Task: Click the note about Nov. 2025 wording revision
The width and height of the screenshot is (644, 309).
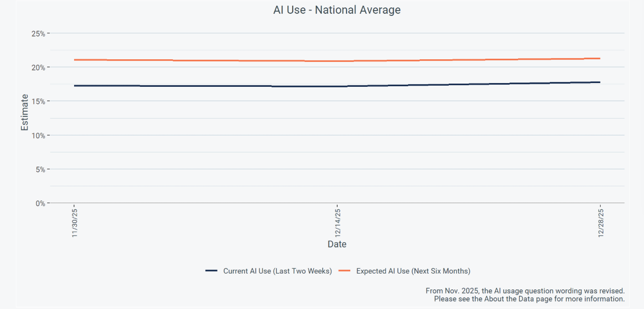Action: click(x=525, y=291)
